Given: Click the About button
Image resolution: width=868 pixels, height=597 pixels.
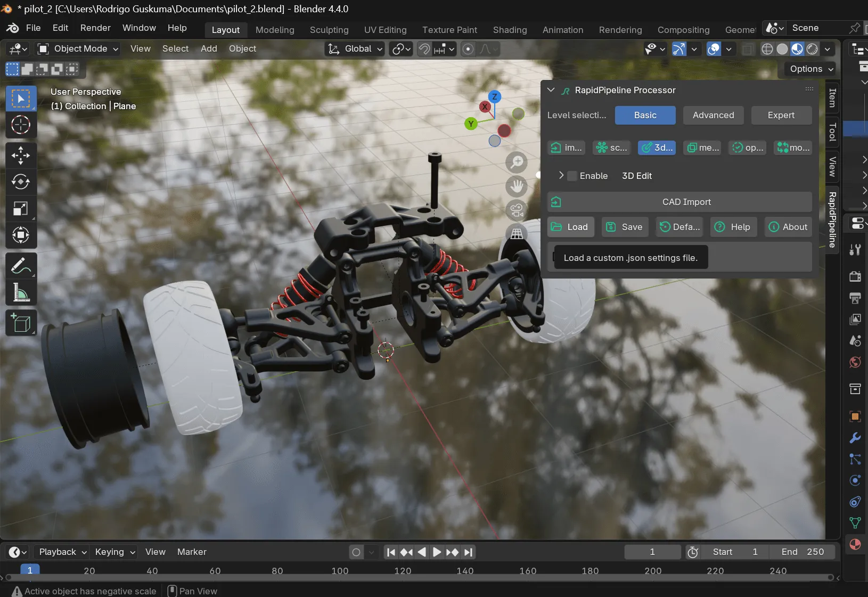Looking at the screenshot, I should tap(788, 227).
